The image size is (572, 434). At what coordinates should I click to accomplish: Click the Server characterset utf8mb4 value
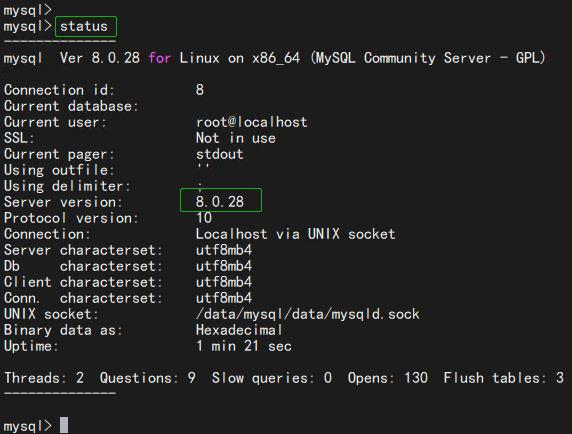[224, 250]
